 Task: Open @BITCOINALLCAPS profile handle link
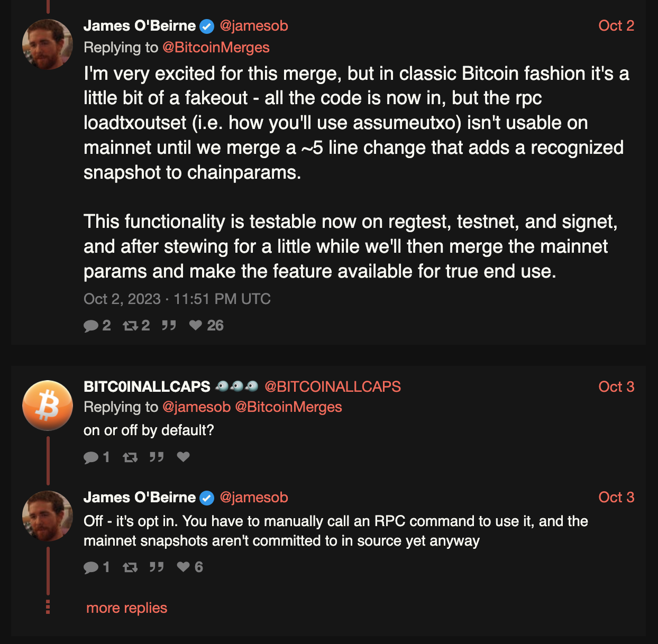[x=332, y=387]
